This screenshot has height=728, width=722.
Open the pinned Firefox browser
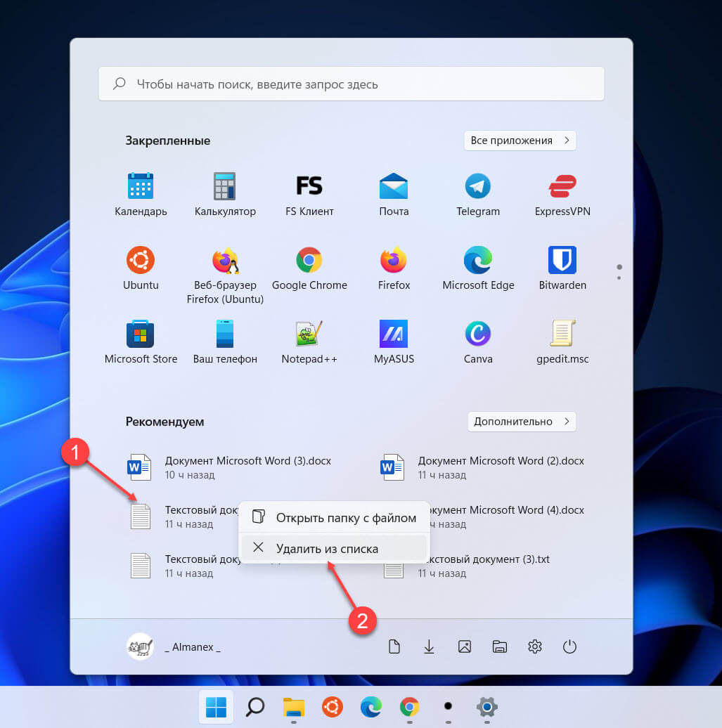point(394,268)
